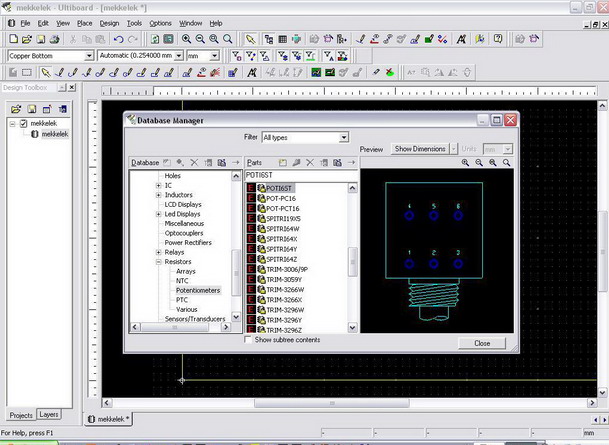Viewport: 609px width, 445px height.
Task: Click zoom in icon in Preview pane
Action: [465, 163]
